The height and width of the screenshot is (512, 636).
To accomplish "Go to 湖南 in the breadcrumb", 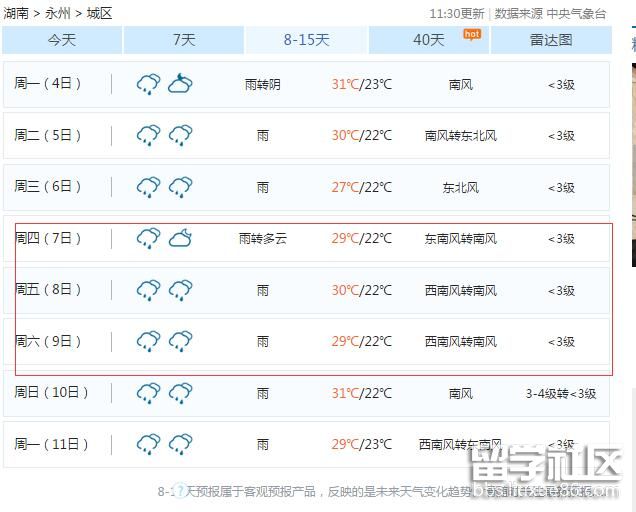I will click(16, 13).
